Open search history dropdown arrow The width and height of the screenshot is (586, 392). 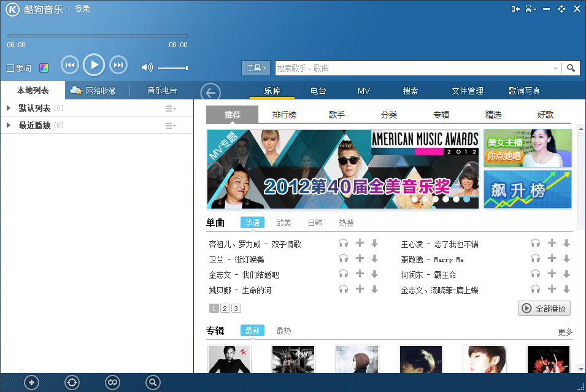(x=555, y=68)
